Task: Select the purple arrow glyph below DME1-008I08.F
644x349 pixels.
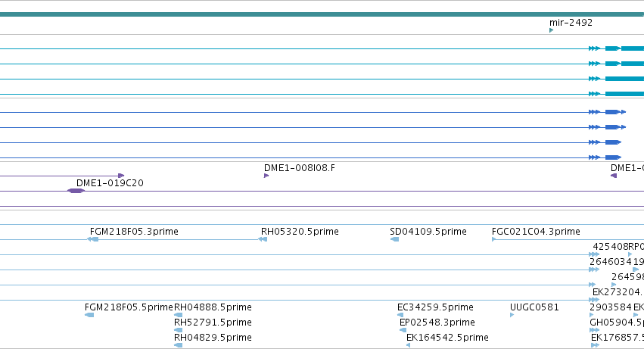Action: (266, 176)
